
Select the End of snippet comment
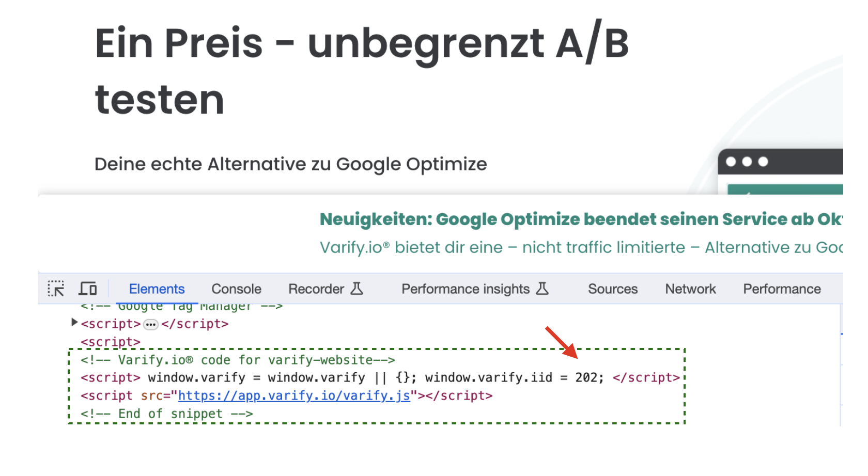click(166, 414)
